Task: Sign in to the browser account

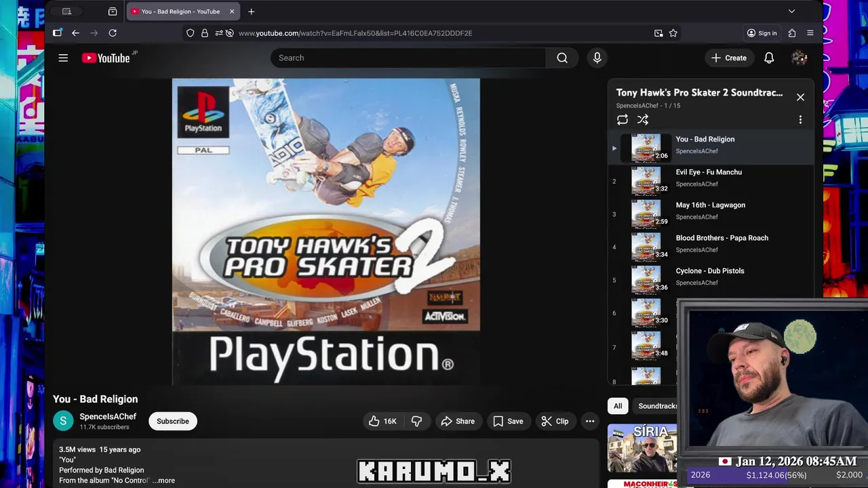Action: (x=762, y=33)
